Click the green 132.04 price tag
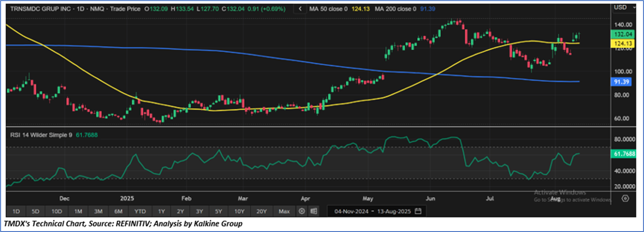This screenshot has height=232, width=644. pyautogui.click(x=622, y=34)
